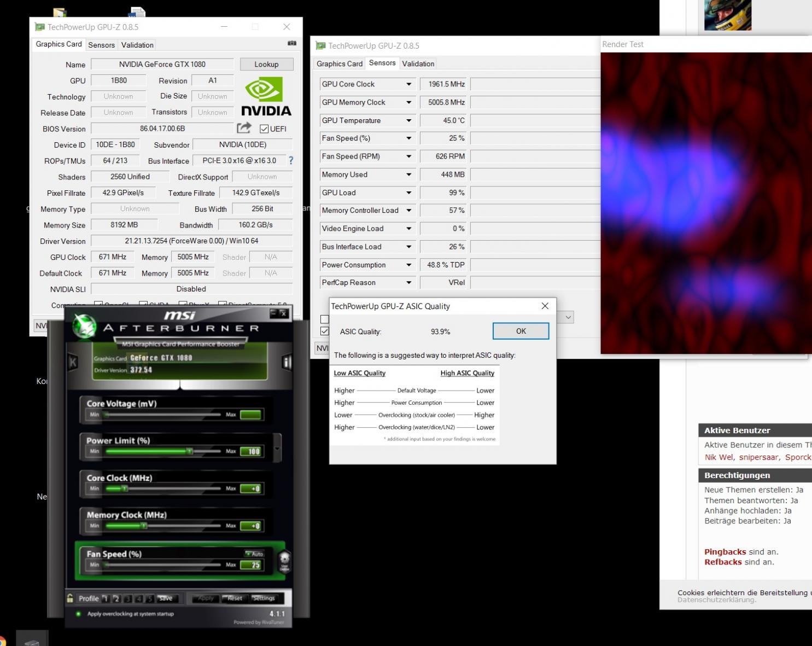Screen dimensions: 812x646
Task: Click the Power Limit slider handle
Action: pyautogui.click(x=189, y=451)
